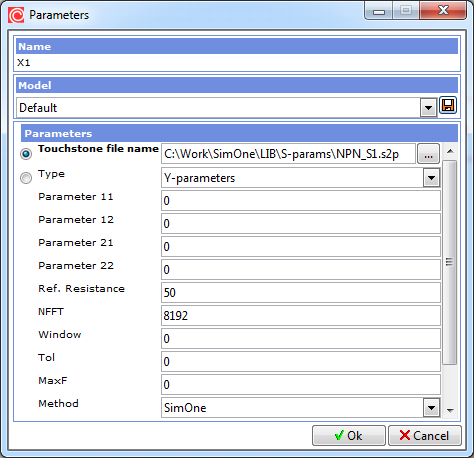Click the Cancel button
This screenshot has width=474, height=458.
click(425, 435)
